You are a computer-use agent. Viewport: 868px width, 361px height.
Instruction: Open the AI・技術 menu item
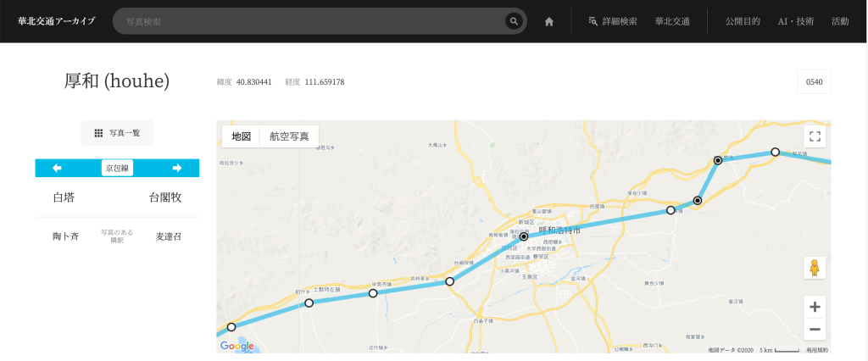tap(796, 21)
